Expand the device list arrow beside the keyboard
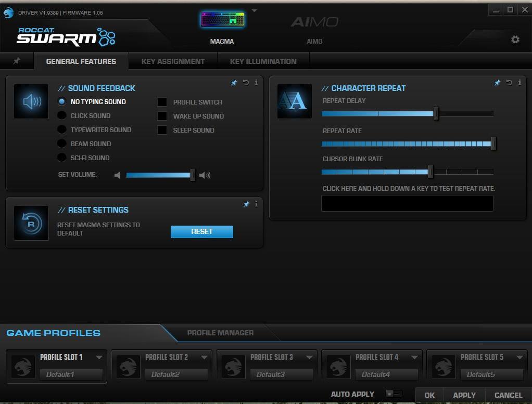The image size is (532, 404). [x=254, y=10]
